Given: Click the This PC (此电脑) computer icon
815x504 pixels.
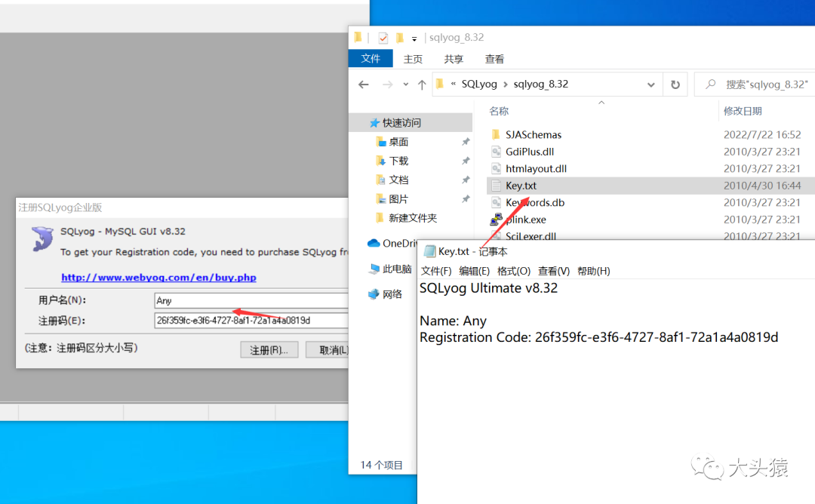Looking at the screenshot, I should pos(374,269).
